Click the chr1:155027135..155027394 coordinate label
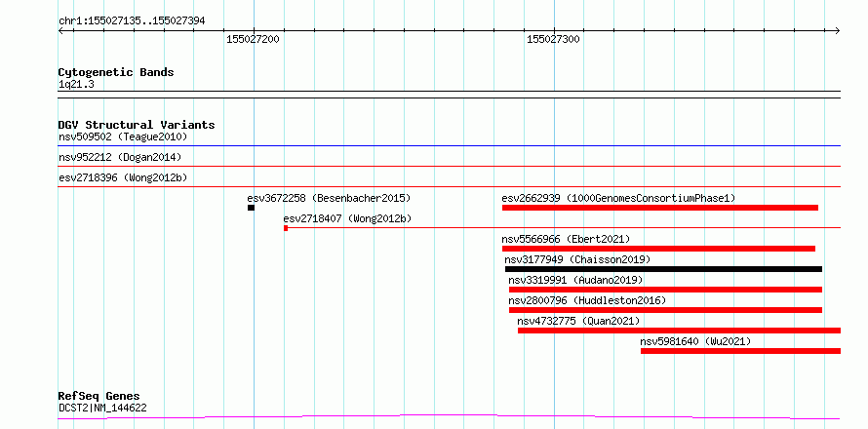 132,21
